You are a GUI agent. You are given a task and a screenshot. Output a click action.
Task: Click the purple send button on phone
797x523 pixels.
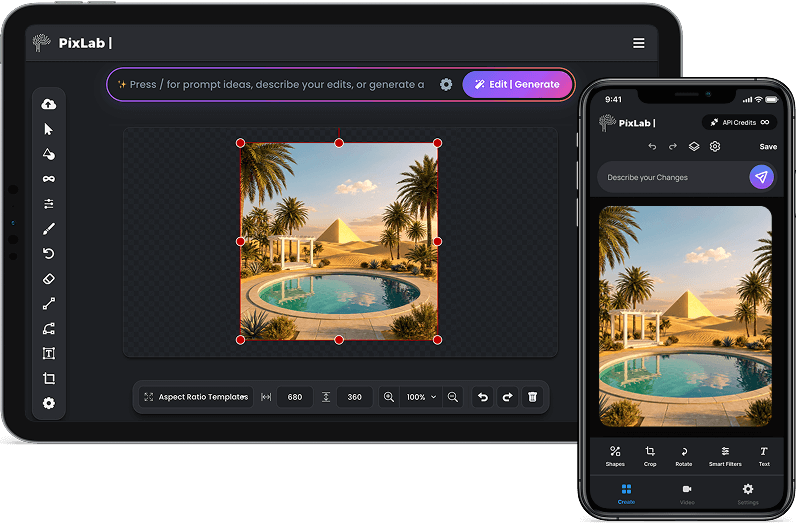pos(761,177)
